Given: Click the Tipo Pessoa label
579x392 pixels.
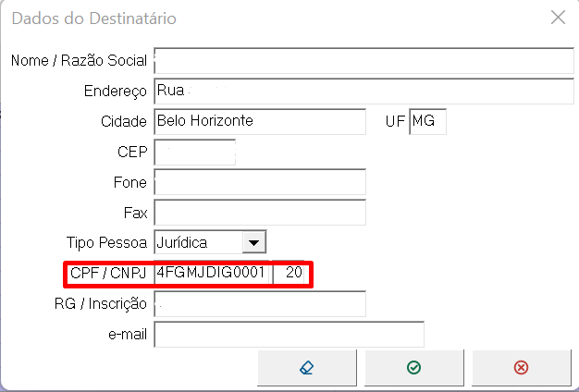Looking at the screenshot, I should [x=106, y=243].
